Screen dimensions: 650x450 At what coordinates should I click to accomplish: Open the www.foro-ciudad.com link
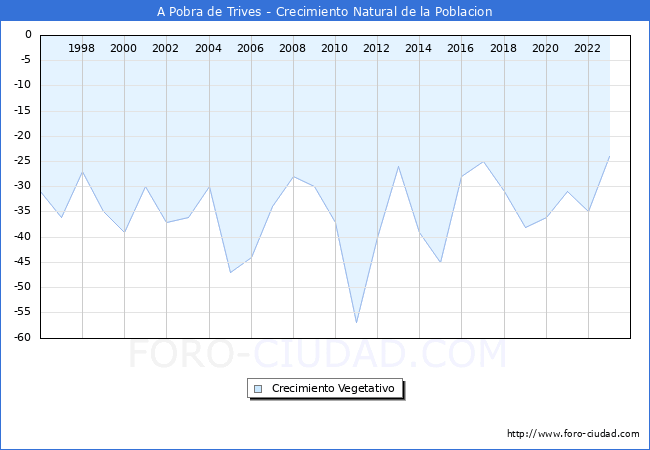coord(573,434)
